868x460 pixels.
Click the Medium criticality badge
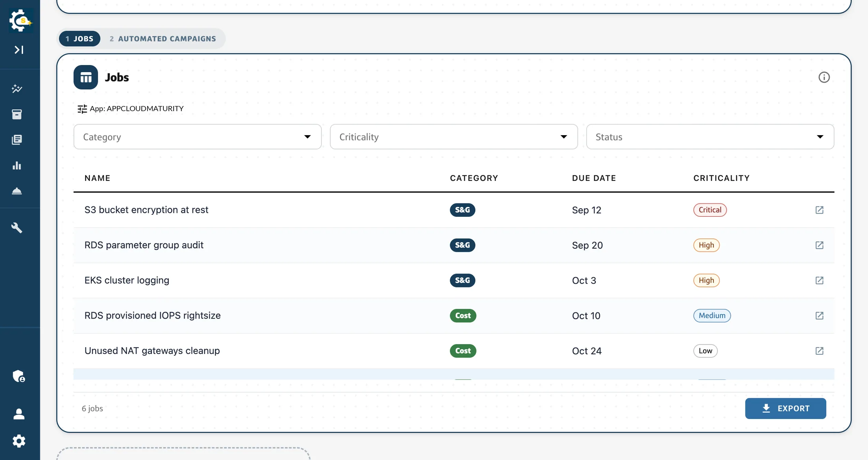(x=712, y=316)
